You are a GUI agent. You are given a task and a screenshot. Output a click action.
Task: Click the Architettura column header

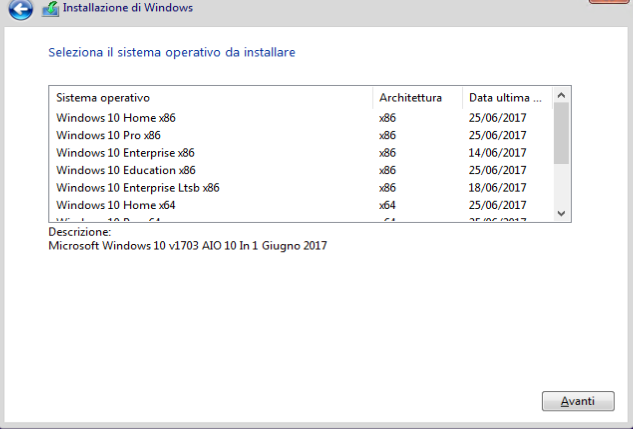417,98
